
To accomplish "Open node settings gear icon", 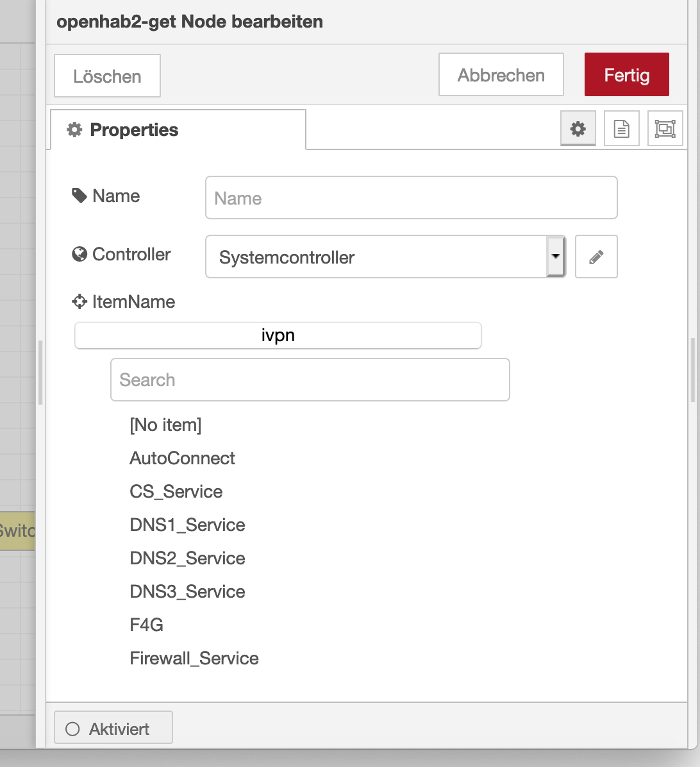I will pyautogui.click(x=578, y=129).
